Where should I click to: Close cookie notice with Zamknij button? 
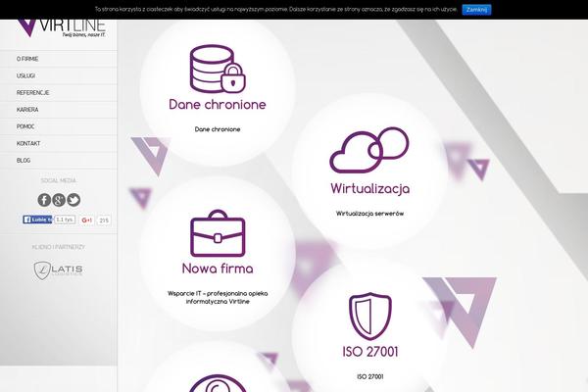(476, 10)
